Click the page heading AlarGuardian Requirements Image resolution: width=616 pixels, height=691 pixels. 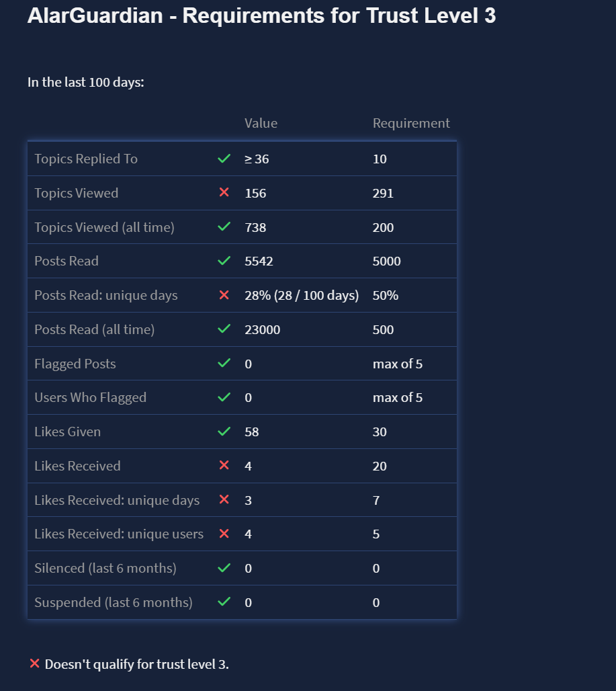261,16
